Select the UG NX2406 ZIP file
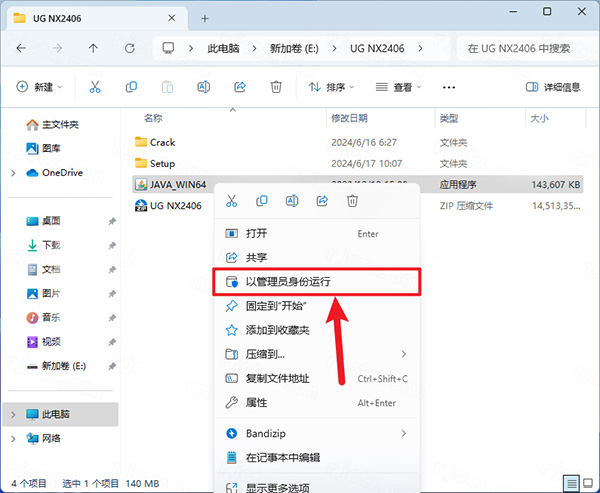Viewport: 600px width, 493px height. pyautogui.click(x=168, y=206)
